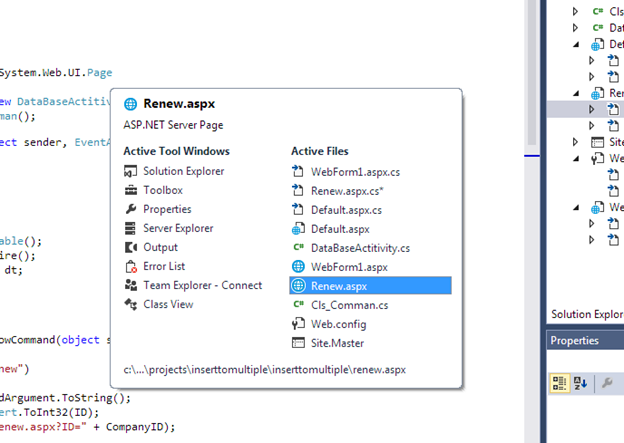Collapse the Web.config node in Solution Explorer

point(576,159)
